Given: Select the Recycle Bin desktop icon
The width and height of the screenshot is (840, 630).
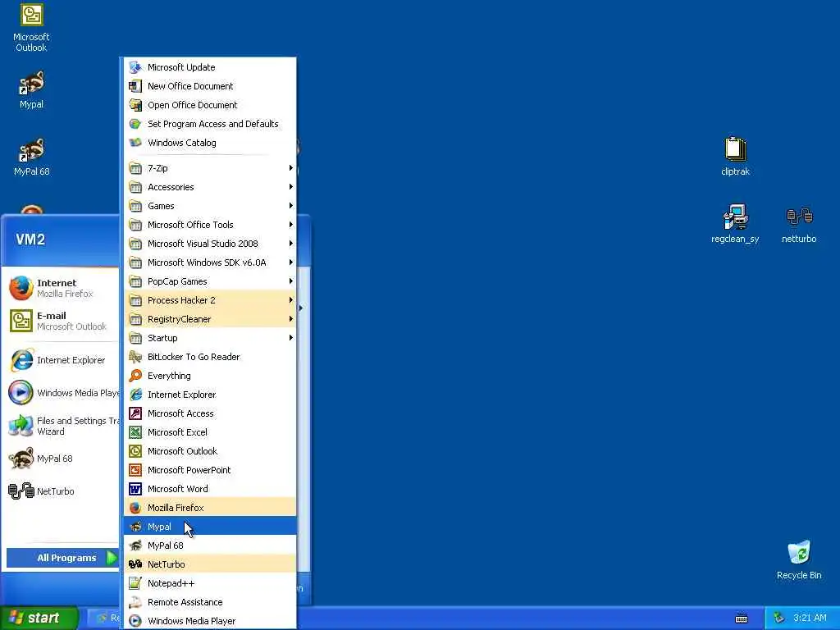Looking at the screenshot, I should click(x=799, y=560).
